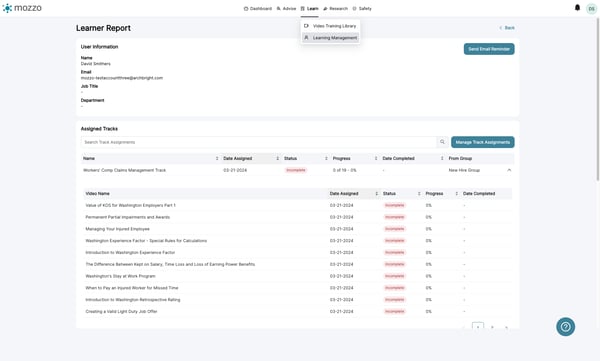The height and width of the screenshot is (361, 600).
Task: Click the mozzo logo
Action: [22, 8]
